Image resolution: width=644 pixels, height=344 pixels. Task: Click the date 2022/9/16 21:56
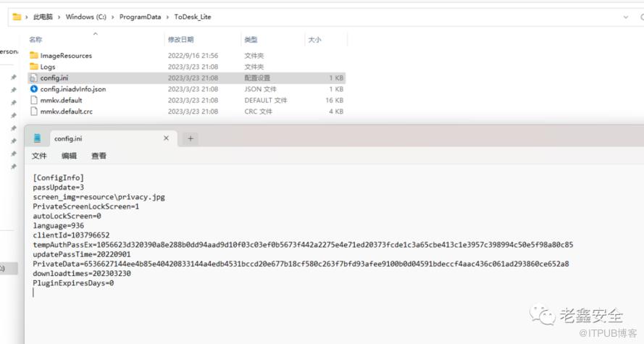193,56
